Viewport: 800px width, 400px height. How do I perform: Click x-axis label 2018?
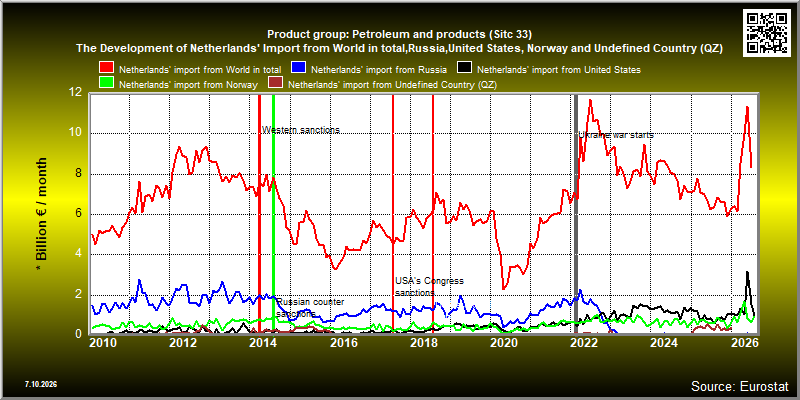coord(423,342)
